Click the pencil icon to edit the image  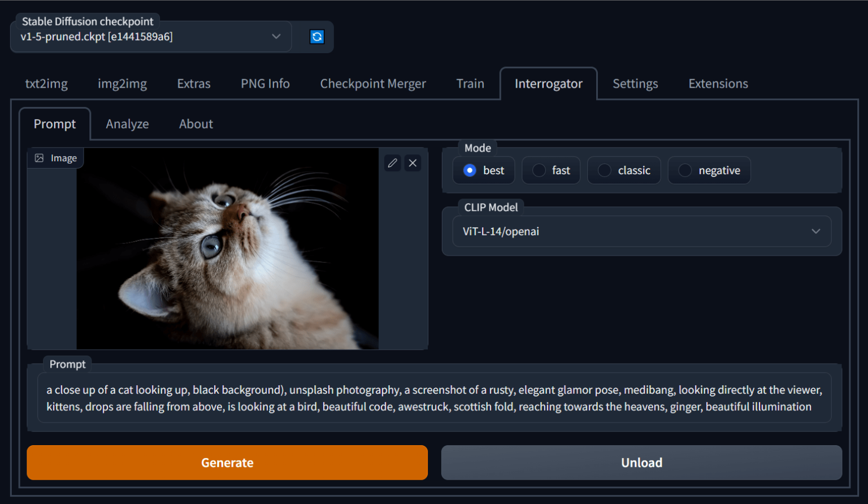pyautogui.click(x=392, y=163)
